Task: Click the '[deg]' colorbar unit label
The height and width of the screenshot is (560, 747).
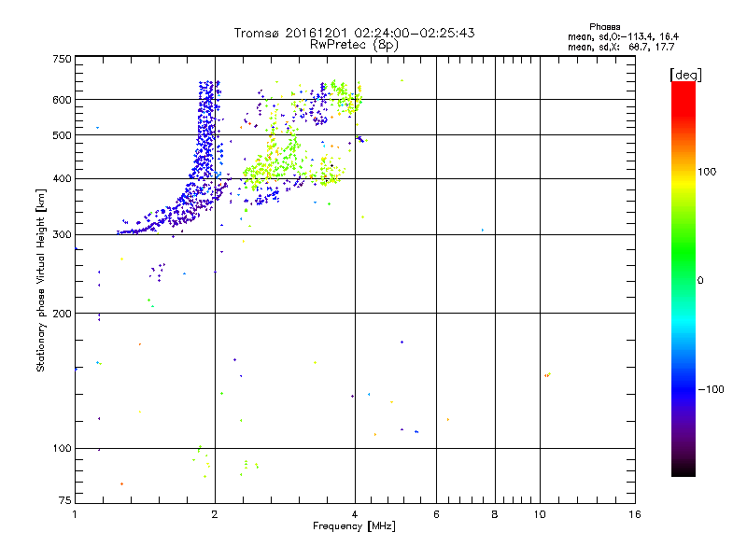Action: coord(685,76)
